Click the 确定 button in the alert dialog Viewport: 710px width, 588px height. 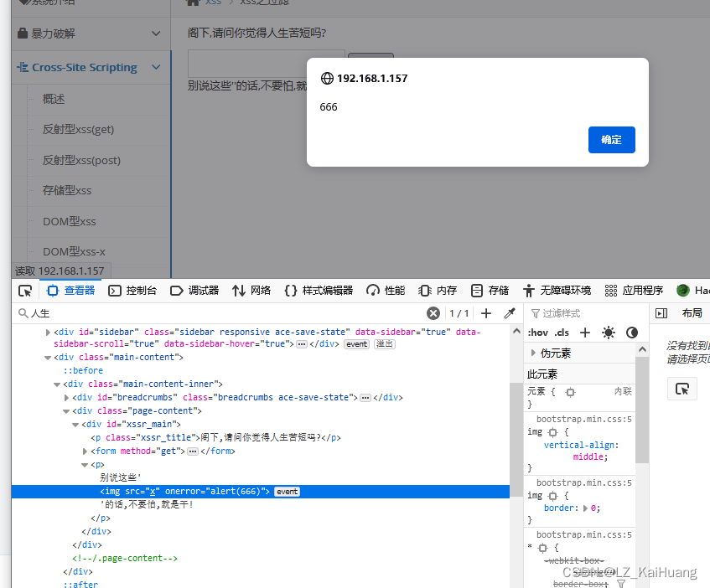pos(611,140)
